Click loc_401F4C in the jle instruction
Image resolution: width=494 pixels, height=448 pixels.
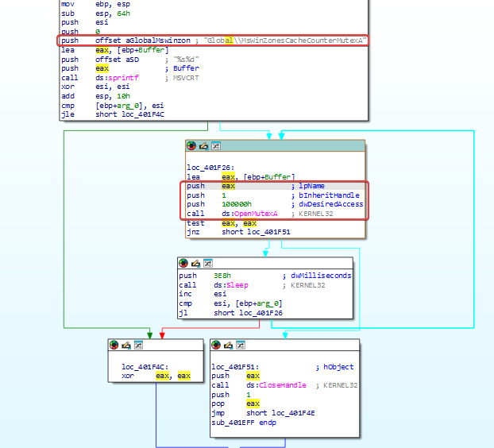tap(143, 114)
